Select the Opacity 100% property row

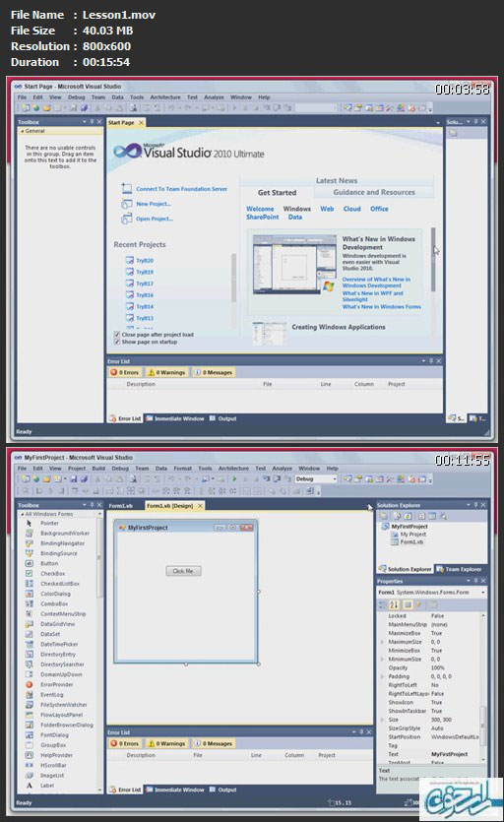(429, 667)
